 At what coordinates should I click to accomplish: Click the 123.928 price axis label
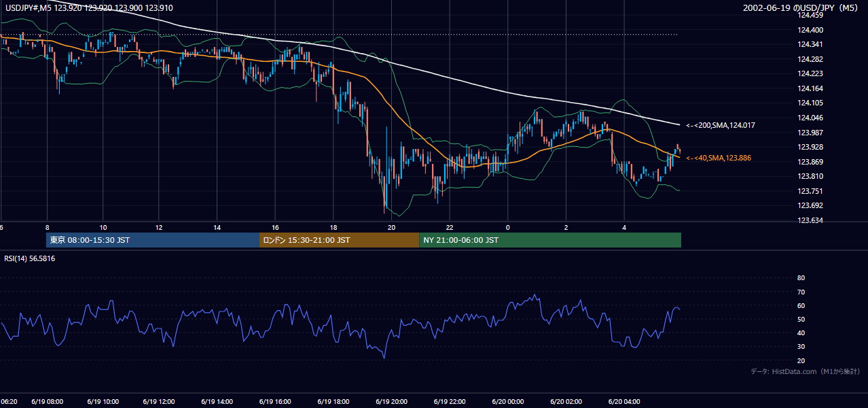pyautogui.click(x=810, y=147)
